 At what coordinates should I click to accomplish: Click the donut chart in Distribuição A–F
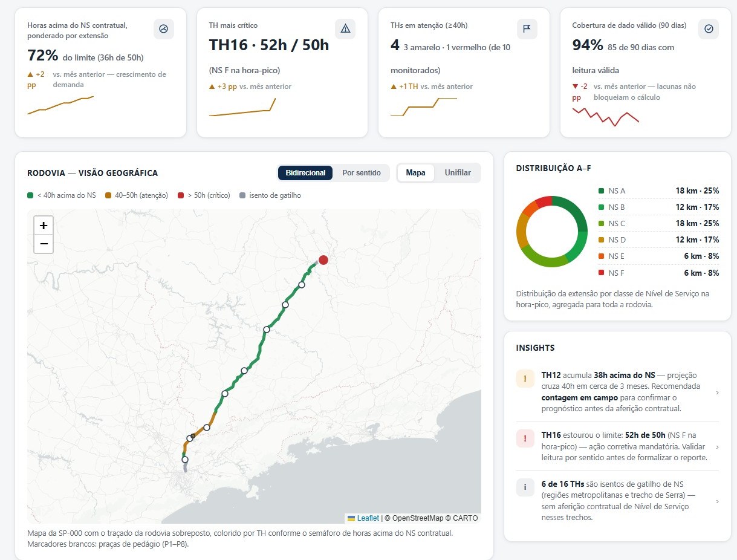551,232
